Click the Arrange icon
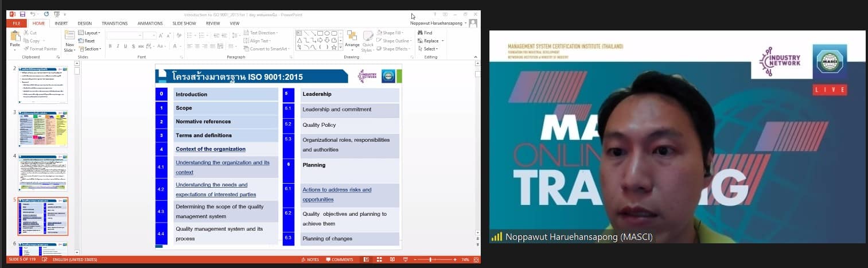Image resolution: width=868 pixels, height=268 pixels. (352, 40)
